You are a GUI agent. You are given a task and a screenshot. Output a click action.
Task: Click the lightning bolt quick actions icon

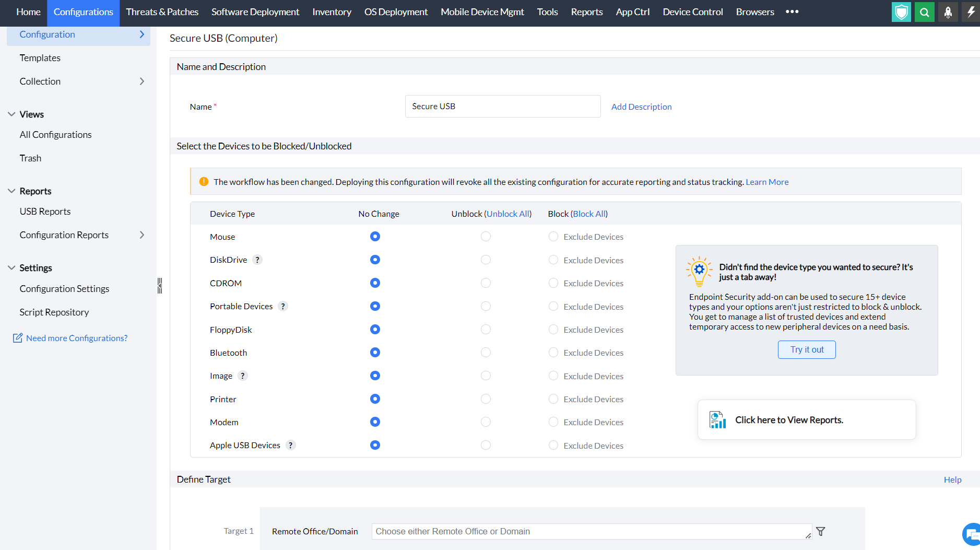[971, 12]
